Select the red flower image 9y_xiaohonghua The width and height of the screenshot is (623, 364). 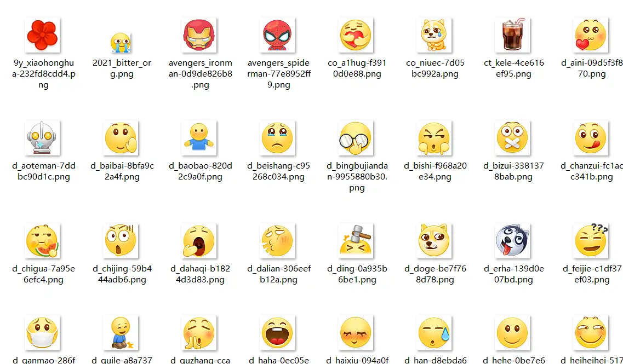43,34
